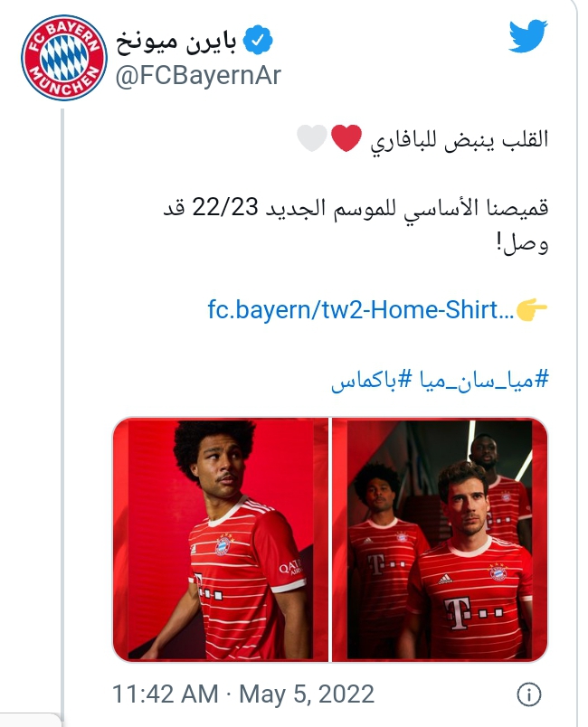The height and width of the screenshot is (727, 588).
Task: Click the القلب ينبض للبافاري tweet line
Action: (x=459, y=139)
